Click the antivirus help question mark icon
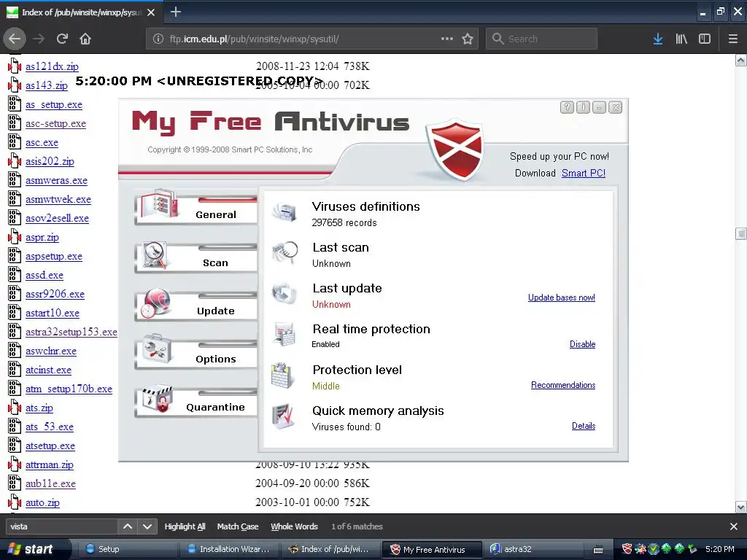Viewport: 747px width, 560px height. click(567, 107)
